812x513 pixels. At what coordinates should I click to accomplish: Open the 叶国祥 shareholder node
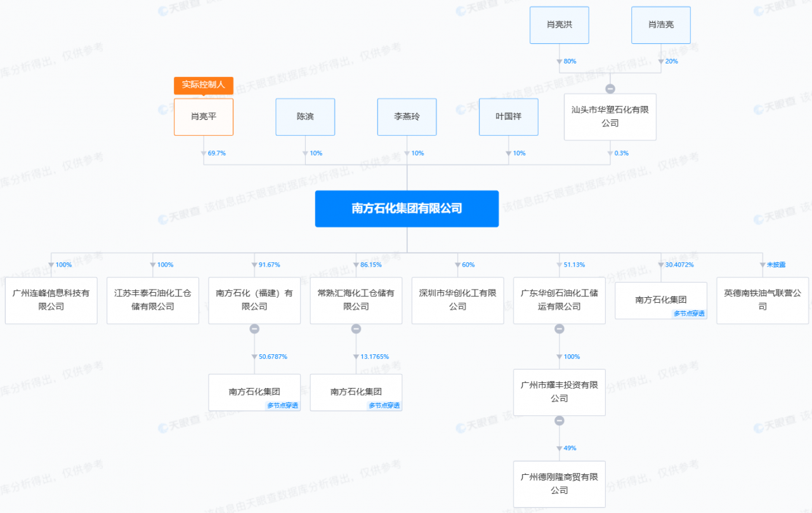(508, 117)
